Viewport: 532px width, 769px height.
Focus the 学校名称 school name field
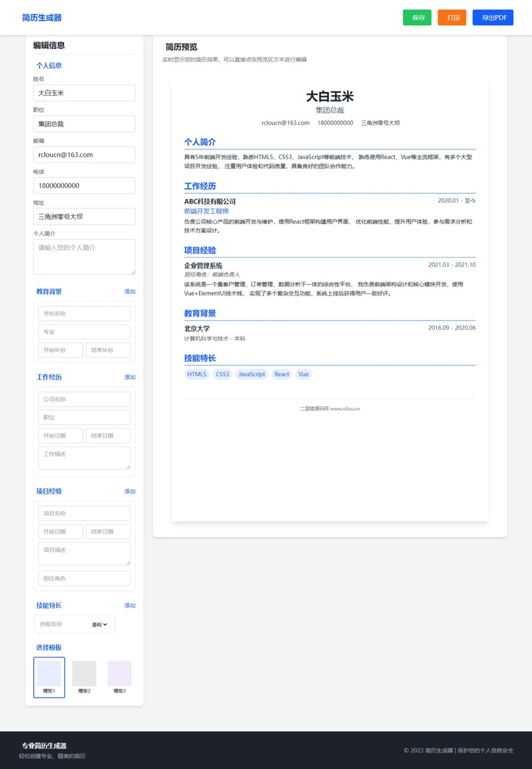point(84,314)
